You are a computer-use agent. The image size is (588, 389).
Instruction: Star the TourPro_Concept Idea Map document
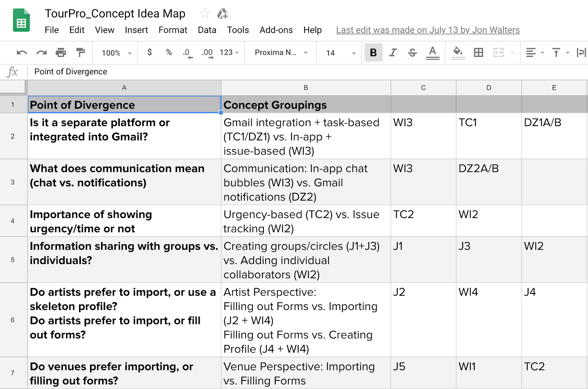[205, 14]
